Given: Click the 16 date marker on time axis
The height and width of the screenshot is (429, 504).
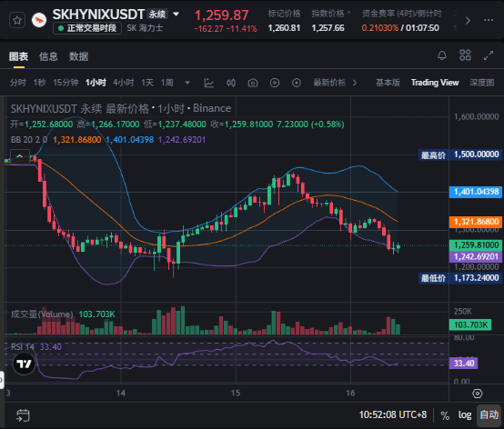Looking at the screenshot, I should coord(350,393).
